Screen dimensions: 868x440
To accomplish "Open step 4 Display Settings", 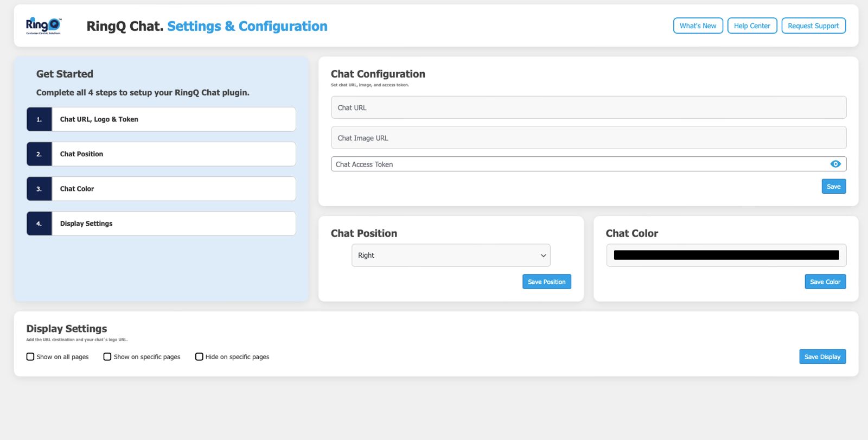I will [161, 224].
